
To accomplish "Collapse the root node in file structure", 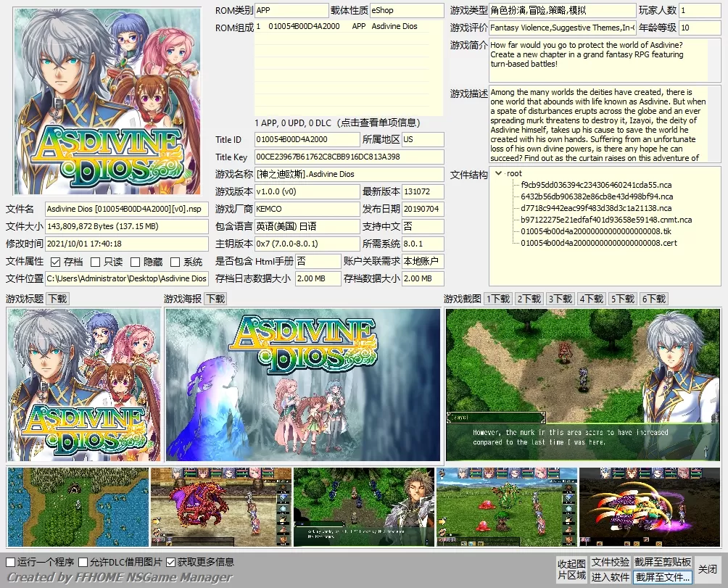I will [498, 173].
